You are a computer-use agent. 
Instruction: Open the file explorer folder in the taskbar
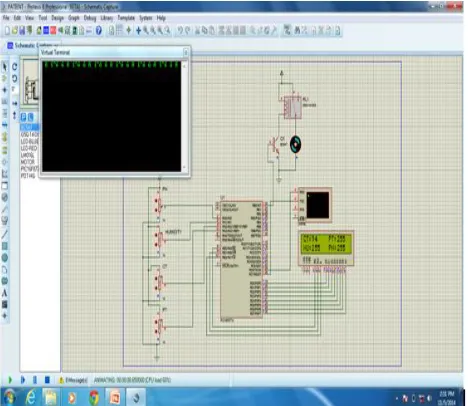51,398
